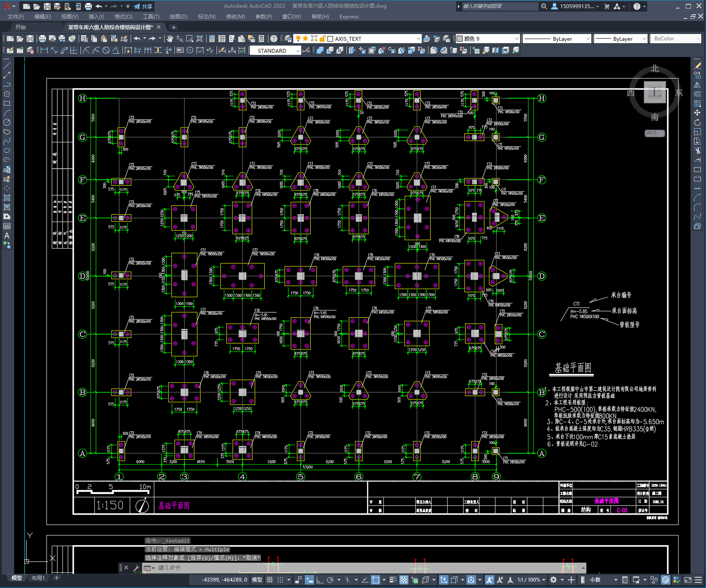Select the Hatch tool in left toolbar
Image resolution: width=706 pixels, height=588 pixels.
pos(6,198)
